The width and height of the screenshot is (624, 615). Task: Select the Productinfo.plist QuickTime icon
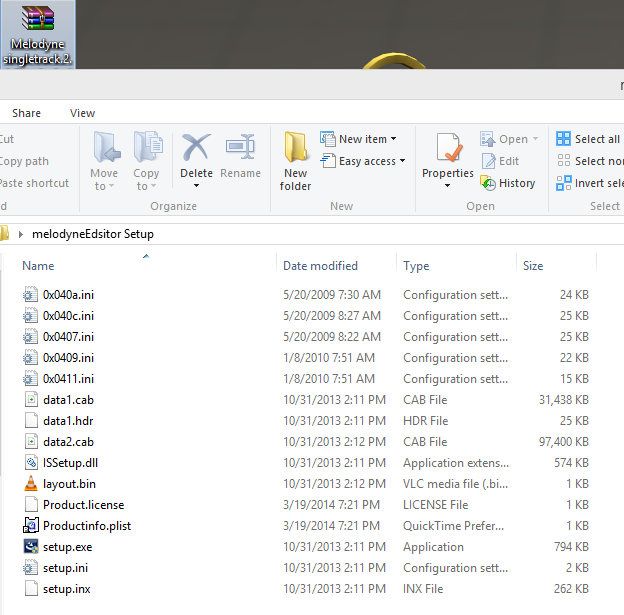pos(31,525)
